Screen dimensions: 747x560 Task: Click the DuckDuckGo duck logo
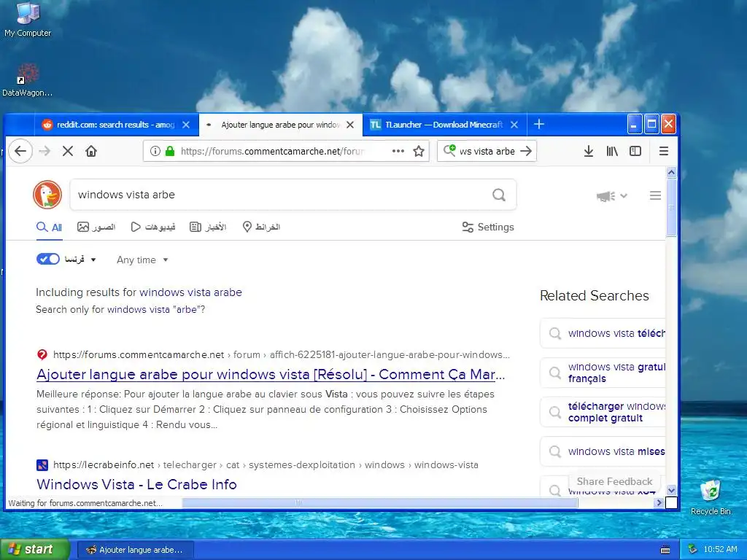[47, 195]
